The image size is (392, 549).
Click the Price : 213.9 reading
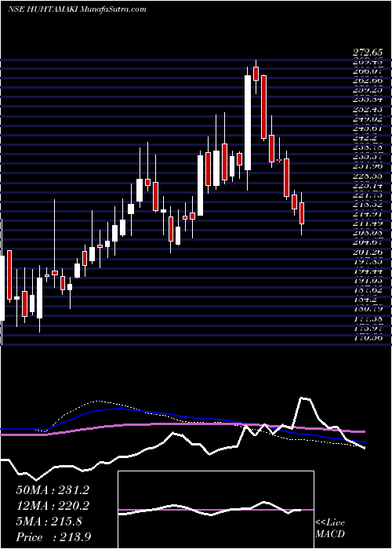pos(54,537)
